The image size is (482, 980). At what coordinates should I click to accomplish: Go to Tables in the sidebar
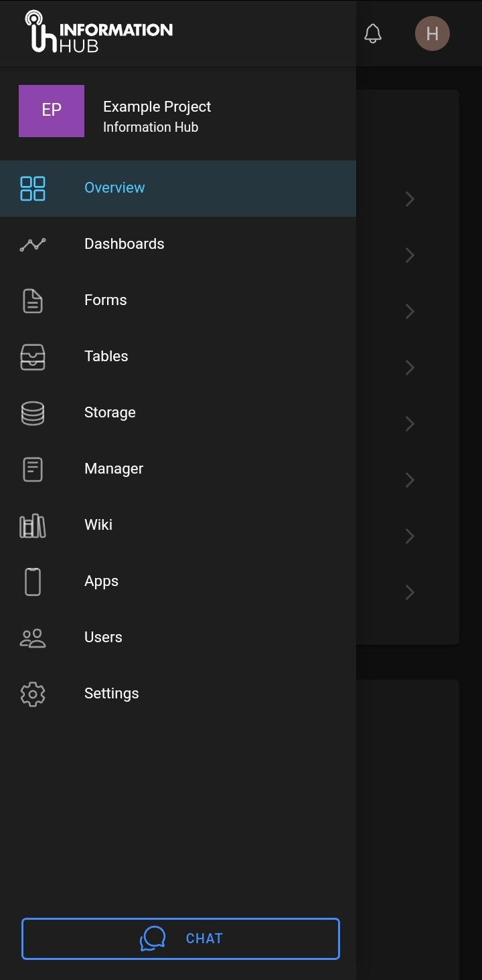pos(106,357)
